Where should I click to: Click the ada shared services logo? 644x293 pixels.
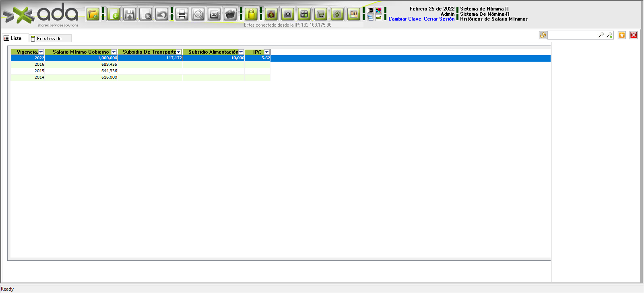point(41,16)
